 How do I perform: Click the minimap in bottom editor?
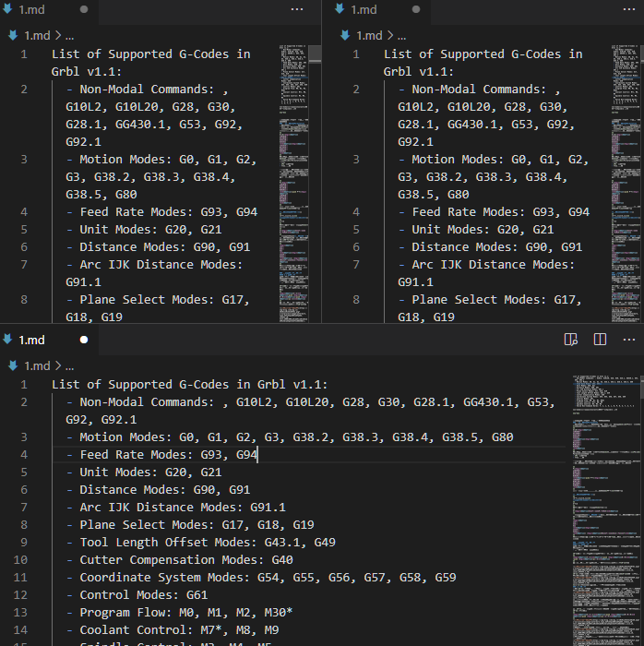(x=605, y=510)
